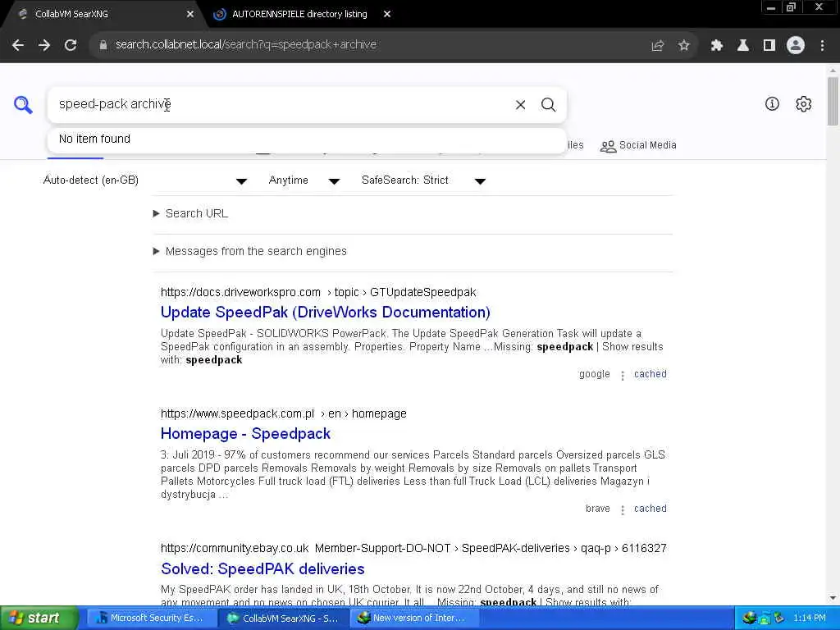The height and width of the screenshot is (630, 840).
Task: Open the Chrome Labs flask icon
Action: [x=743, y=46]
